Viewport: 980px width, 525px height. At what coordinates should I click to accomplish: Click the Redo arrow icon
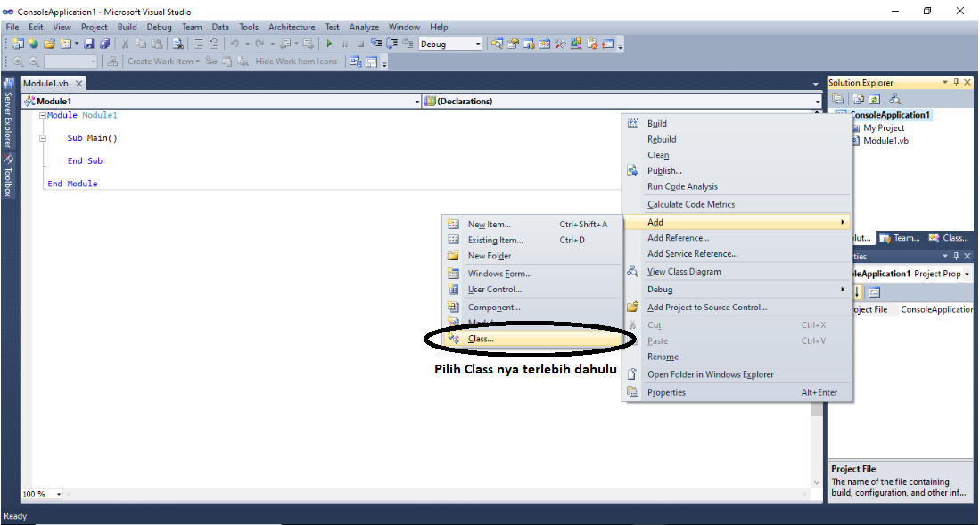259,44
